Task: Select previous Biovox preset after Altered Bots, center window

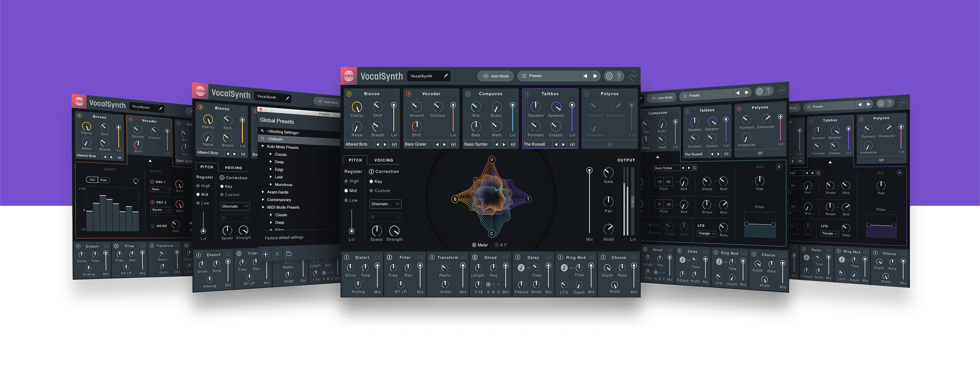Action: click(378, 144)
